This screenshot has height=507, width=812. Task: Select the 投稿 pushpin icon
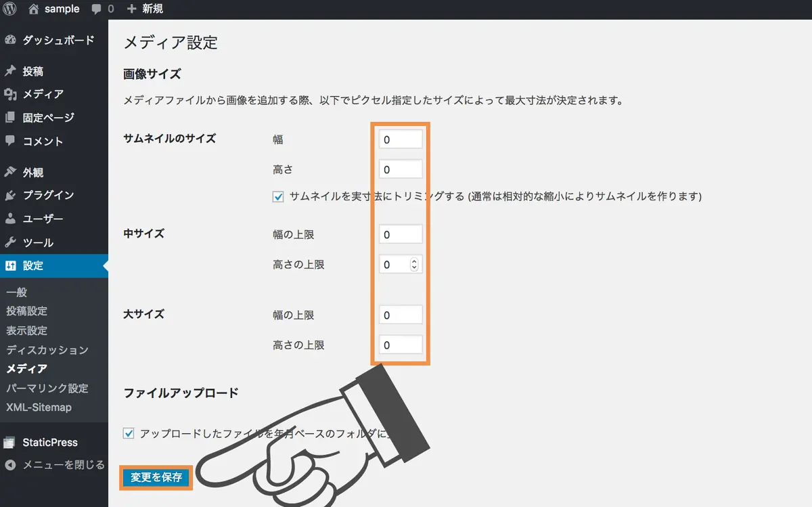pos(9,71)
